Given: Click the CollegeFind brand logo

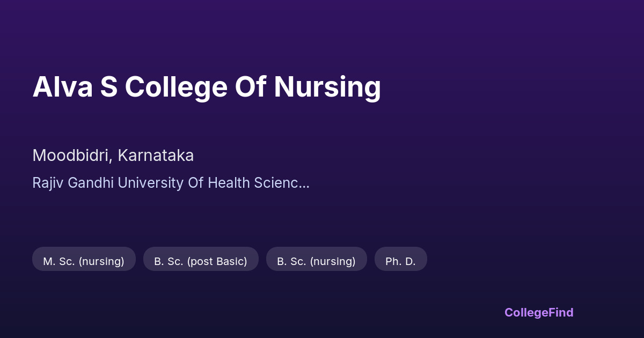Looking at the screenshot, I should [x=538, y=312].
